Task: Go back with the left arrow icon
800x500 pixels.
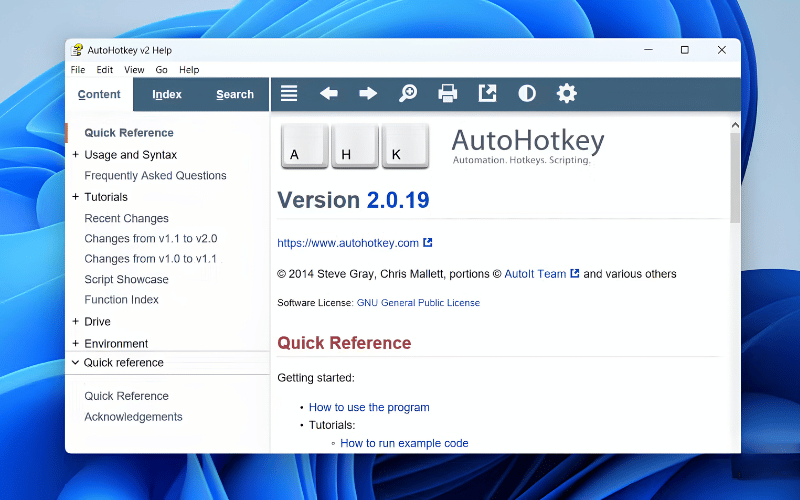Action: coord(329,93)
